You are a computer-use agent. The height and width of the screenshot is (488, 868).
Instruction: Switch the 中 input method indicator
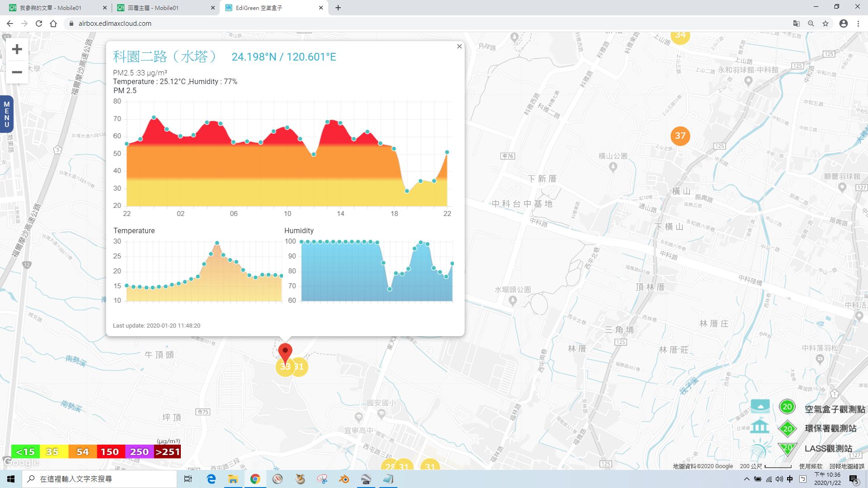(790, 479)
